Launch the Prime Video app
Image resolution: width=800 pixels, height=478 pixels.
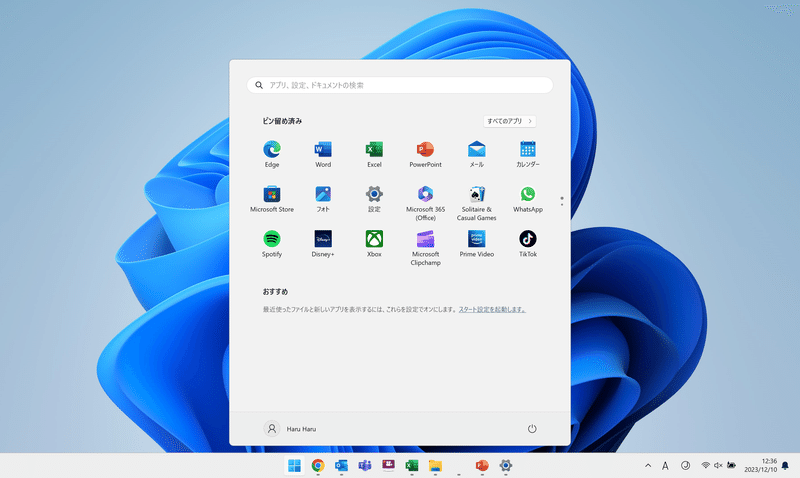(477, 244)
